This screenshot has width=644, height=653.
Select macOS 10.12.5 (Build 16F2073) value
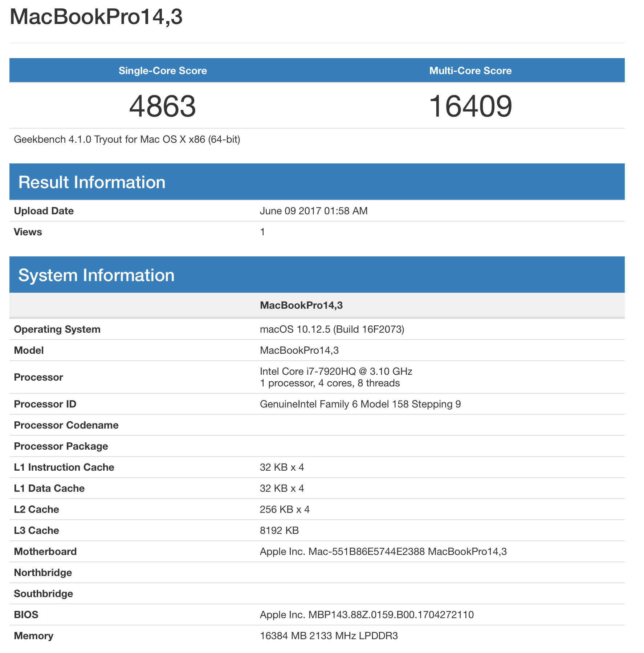(x=332, y=329)
